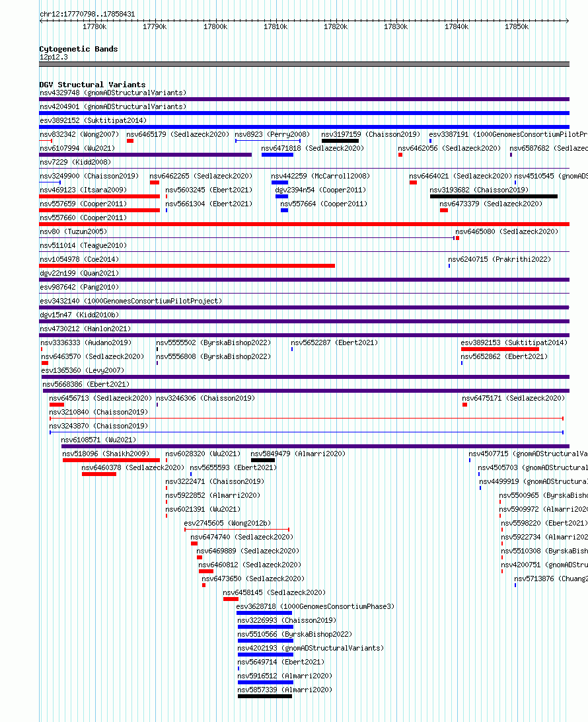Click black bar under nsv3193682 Chaisson2019

[494, 196]
